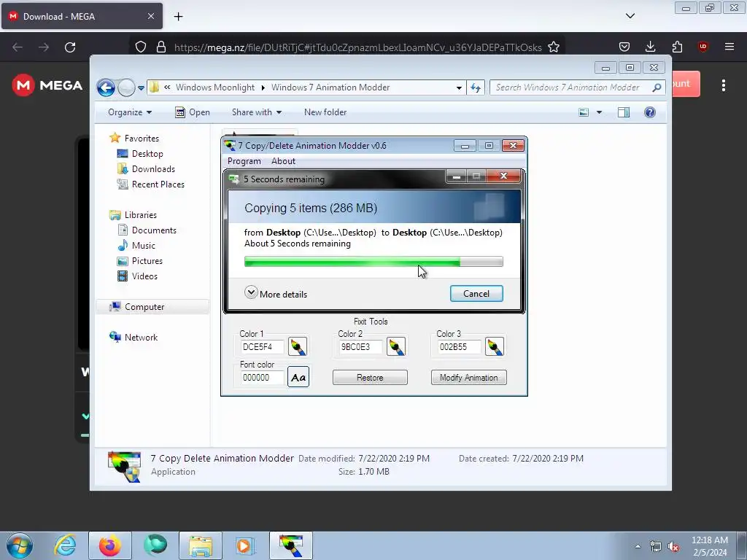Open the views options dropdown arrow
The width and height of the screenshot is (747, 560).
600,112
